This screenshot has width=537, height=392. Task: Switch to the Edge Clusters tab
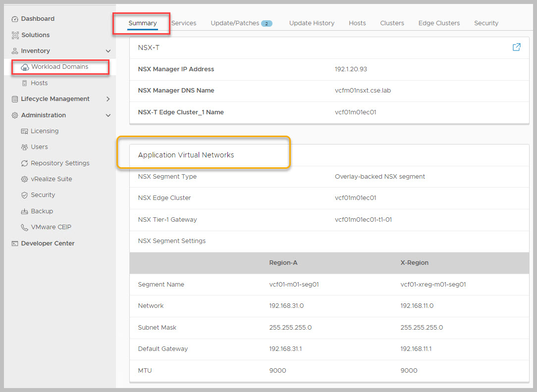(x=439, y=23)
